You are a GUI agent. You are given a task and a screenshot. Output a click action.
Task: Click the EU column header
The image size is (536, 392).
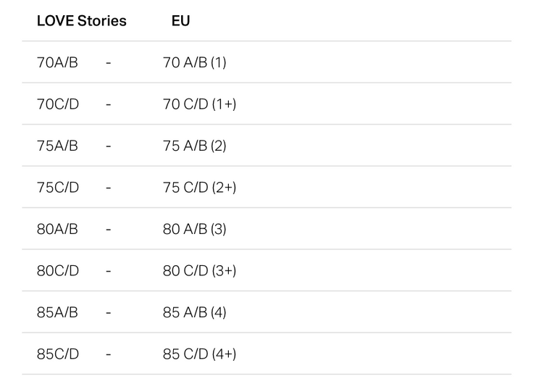pyautogui.click(x=181, y=21)
